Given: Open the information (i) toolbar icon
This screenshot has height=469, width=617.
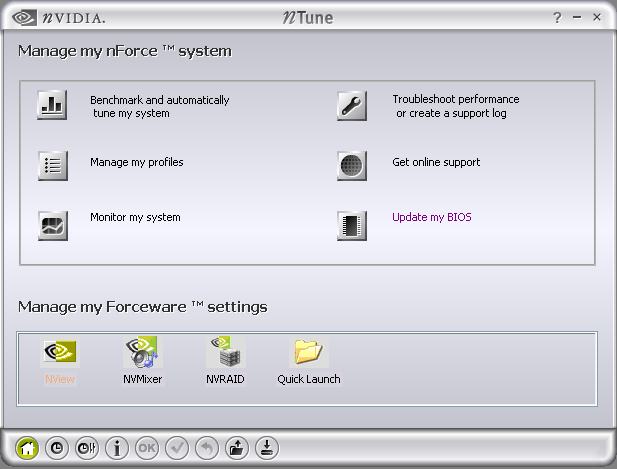Looking at the screenshot, I should coord(117,448).
